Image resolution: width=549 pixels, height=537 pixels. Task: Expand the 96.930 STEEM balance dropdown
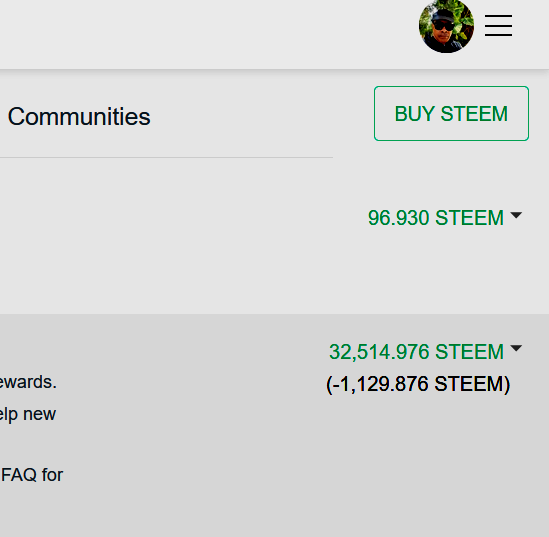click(445, 218)
